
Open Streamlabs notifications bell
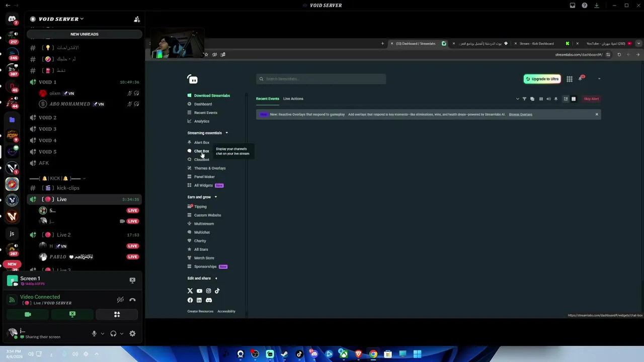pyautogui.click(x=581, y=78)
